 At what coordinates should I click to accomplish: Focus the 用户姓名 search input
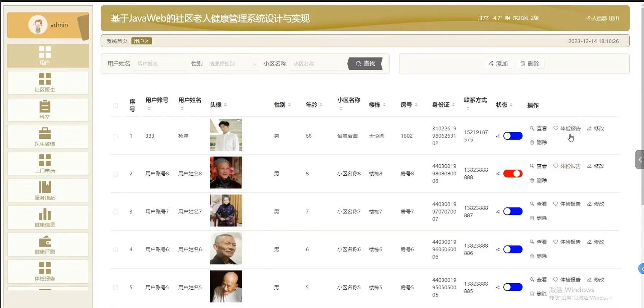[161, 64]
